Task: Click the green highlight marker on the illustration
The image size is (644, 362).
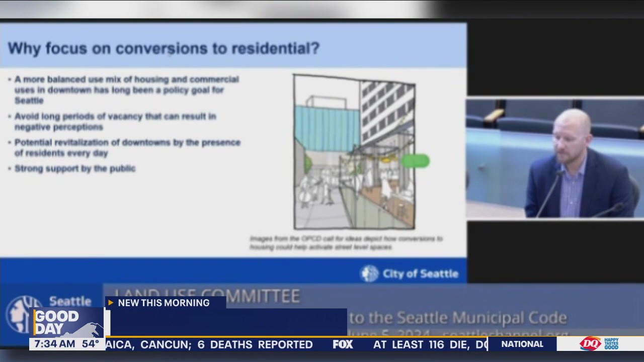Action: tap(416, 161)
